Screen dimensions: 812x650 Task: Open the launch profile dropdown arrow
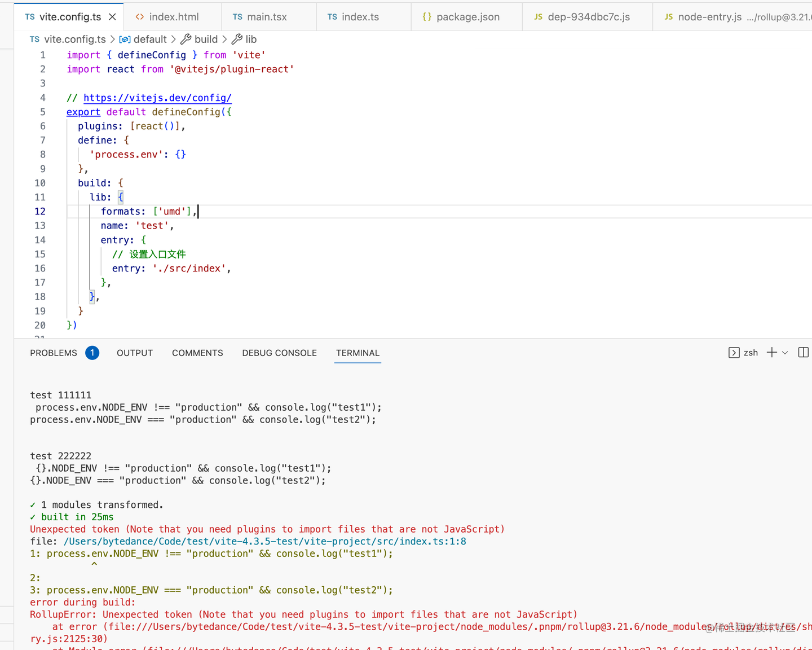tap(785, 353)
